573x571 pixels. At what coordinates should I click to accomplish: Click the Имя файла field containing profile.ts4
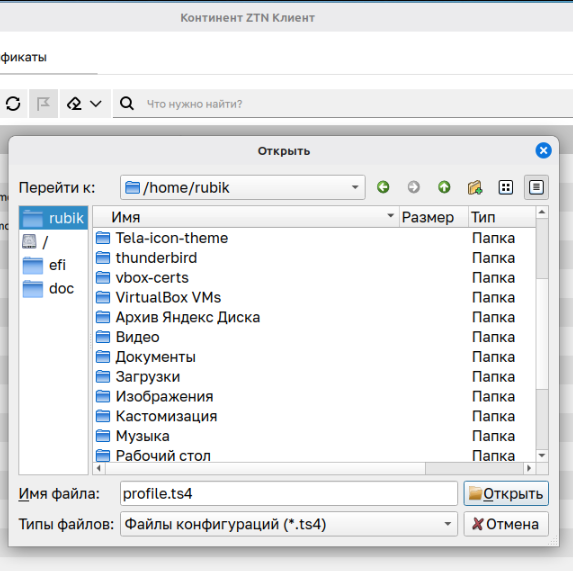click(289, 494)
